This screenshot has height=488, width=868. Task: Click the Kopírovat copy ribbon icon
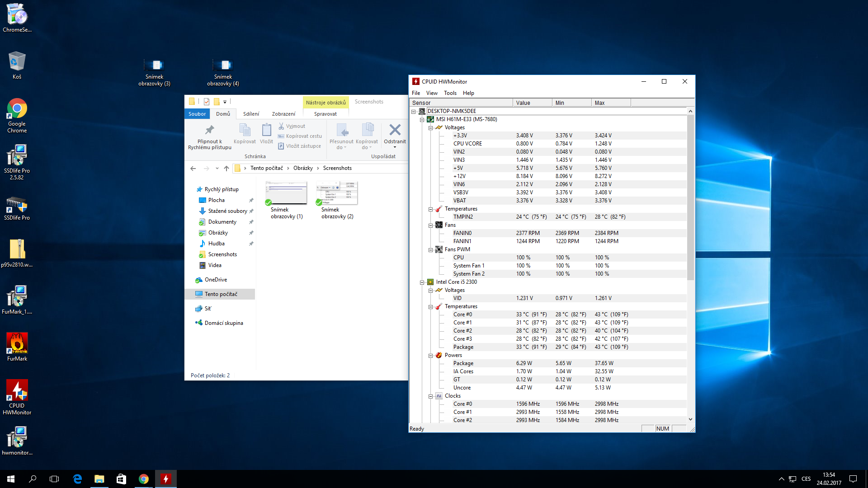tap(245, 131)
